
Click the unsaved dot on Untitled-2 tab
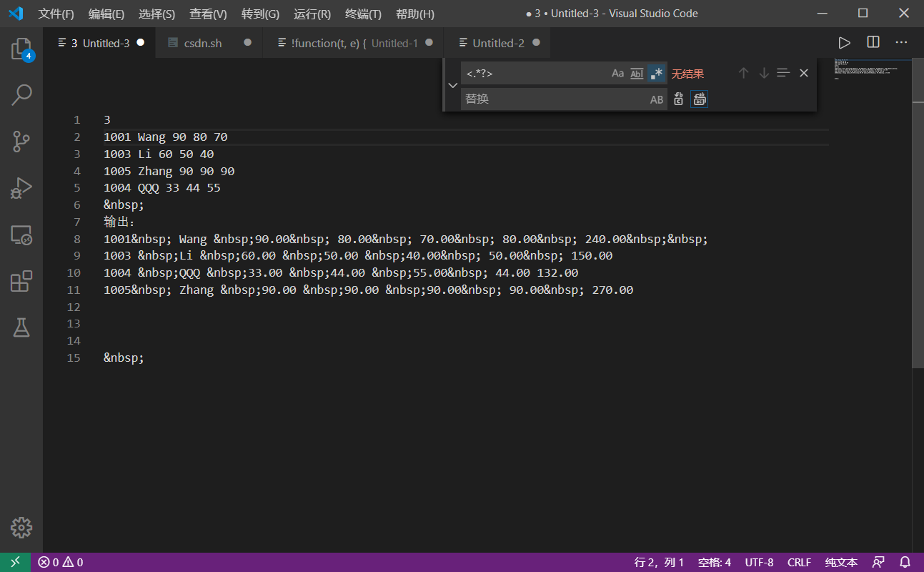click(x=537, y=43)
